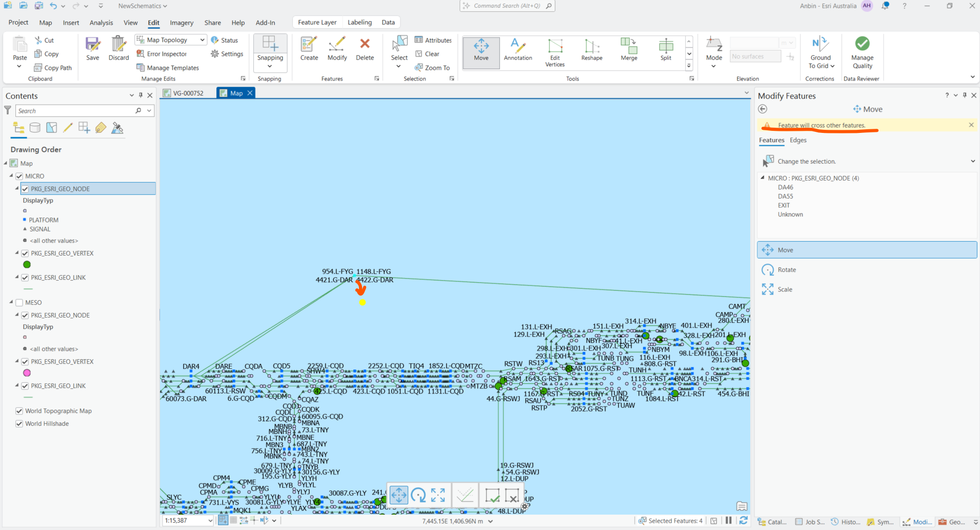Toggle MICRO PKG_ESRI_GEO_VERTEX layer checkbox
The image size is (980, 530).
click(x=25, y=253)
